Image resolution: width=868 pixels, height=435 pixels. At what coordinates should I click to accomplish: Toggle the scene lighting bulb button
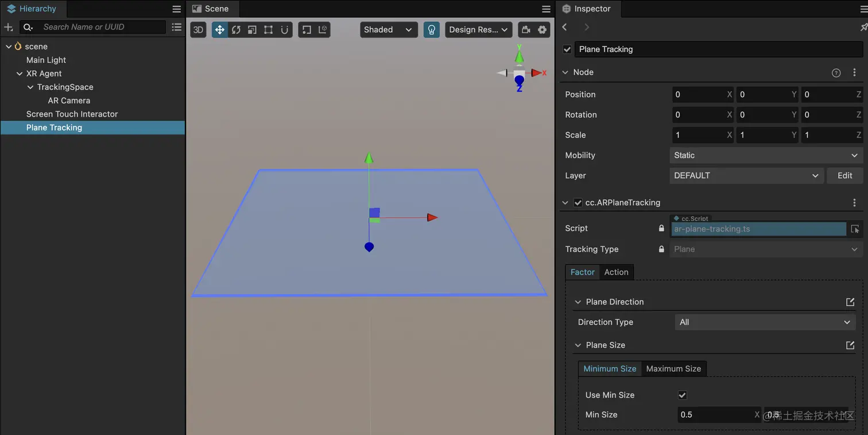point(432,29)
